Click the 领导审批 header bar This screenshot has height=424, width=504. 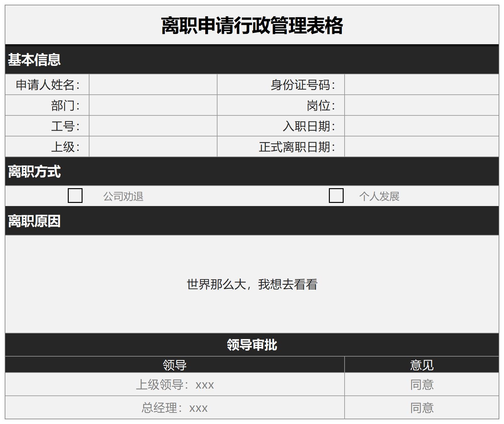coord(252,344)
